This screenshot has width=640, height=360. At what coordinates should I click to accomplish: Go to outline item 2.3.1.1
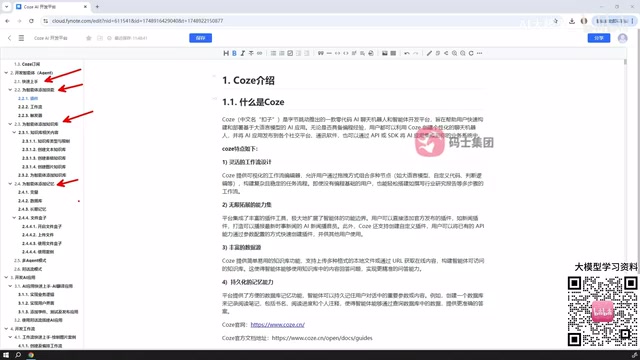pos(46,141)
